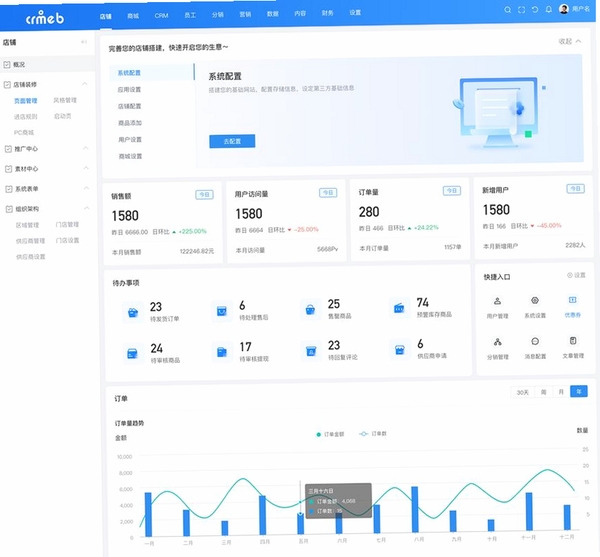The image size is (600, 557).
Task: Click the 待审核商品 icon
Action: 132,353
